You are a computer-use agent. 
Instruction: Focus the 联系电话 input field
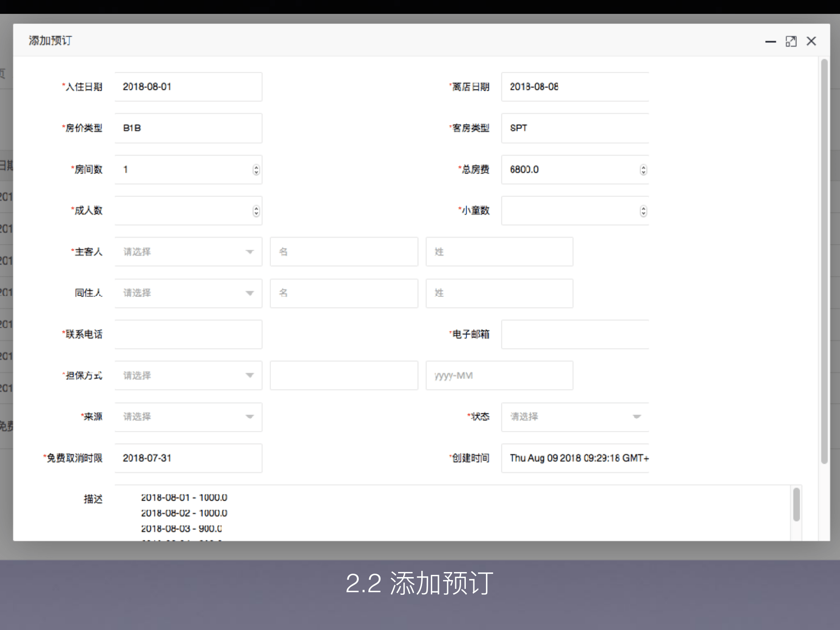click(188, 334)
